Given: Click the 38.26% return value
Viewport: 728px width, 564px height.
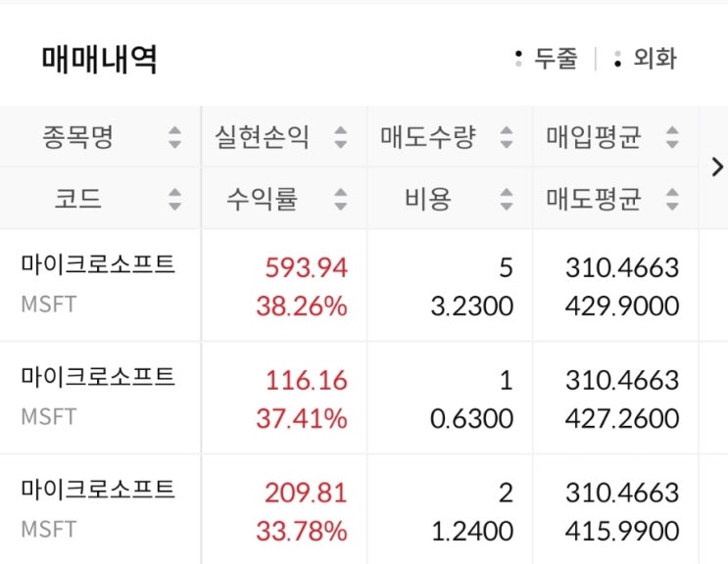Looking at the screenshot, I should pos(302,306).
